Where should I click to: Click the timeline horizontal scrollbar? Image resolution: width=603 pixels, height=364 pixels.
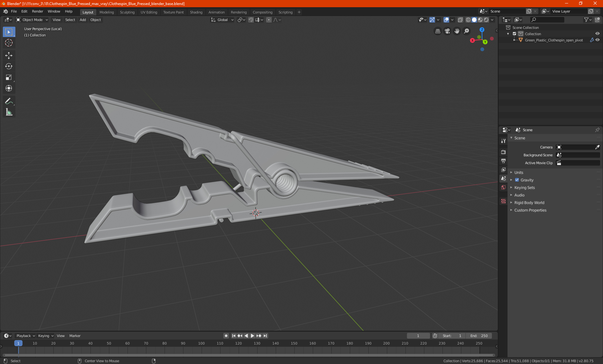click(x=248, y=355)
